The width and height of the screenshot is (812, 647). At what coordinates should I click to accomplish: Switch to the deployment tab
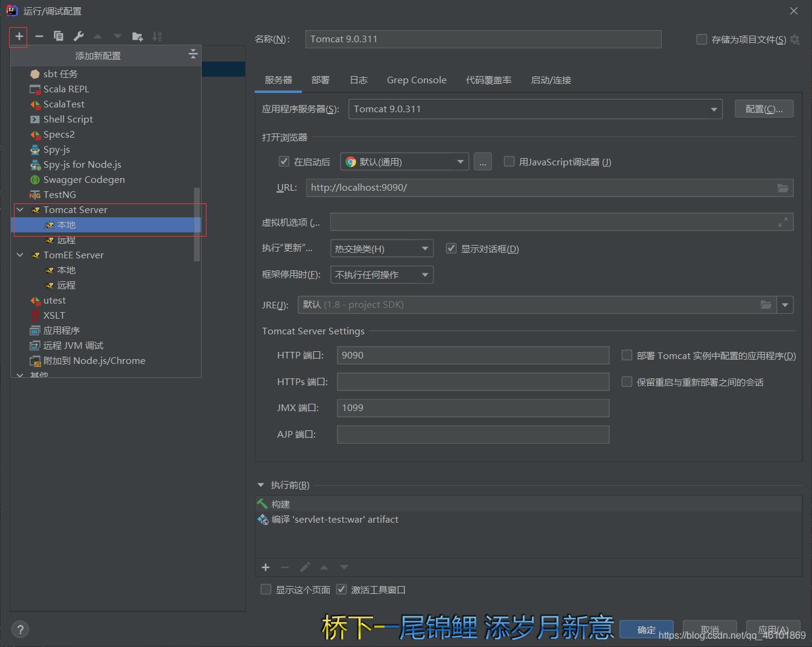pos(320,80)
